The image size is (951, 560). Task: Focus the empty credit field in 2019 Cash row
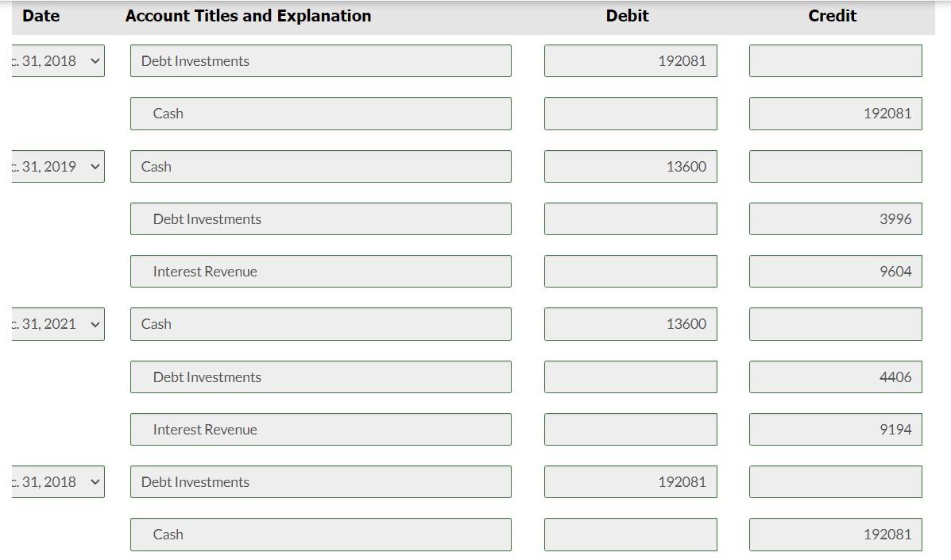[x=835, y=166]
